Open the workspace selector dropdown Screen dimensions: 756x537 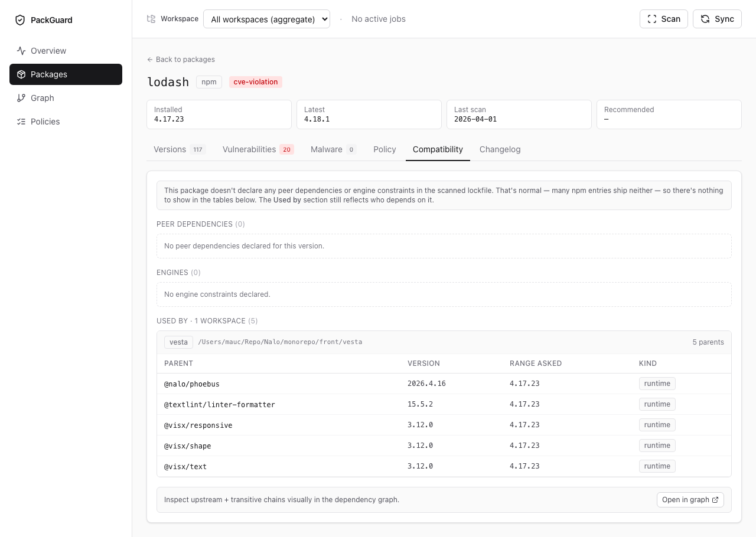pyautogui.click(x=266, y=19)
